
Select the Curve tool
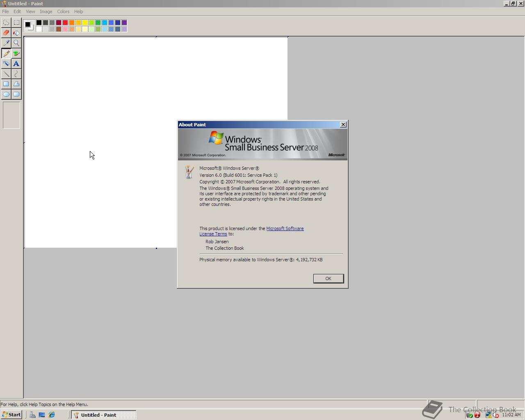[16, 74]
